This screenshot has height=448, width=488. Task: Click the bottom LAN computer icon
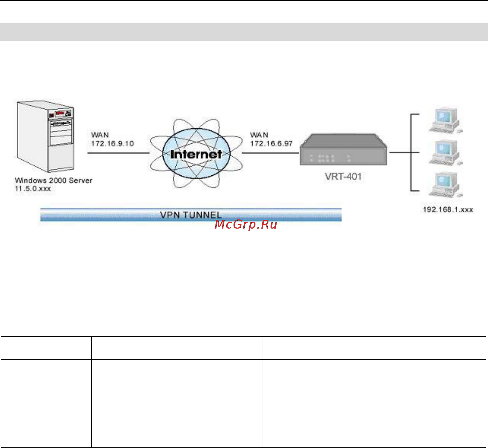coord(445,185)
